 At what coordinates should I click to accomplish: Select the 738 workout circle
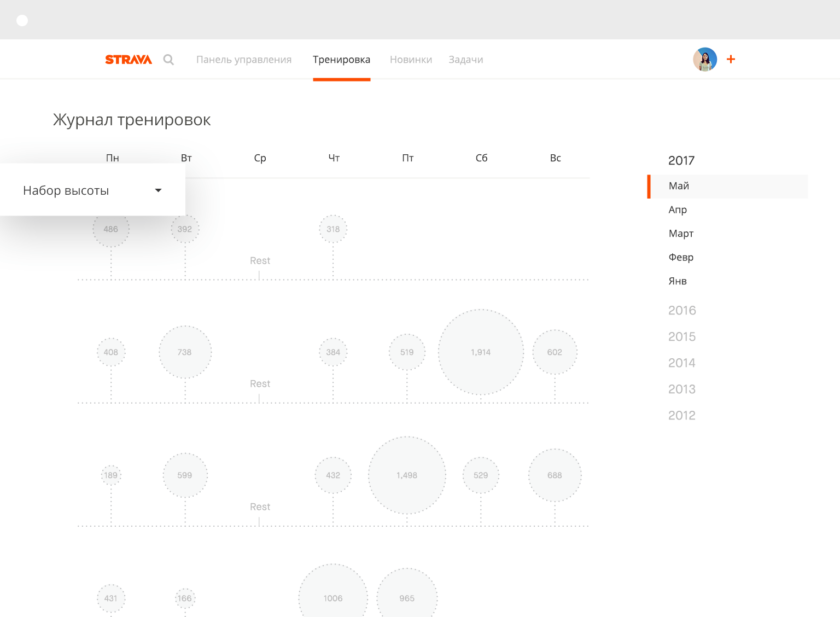coord(185,352)
